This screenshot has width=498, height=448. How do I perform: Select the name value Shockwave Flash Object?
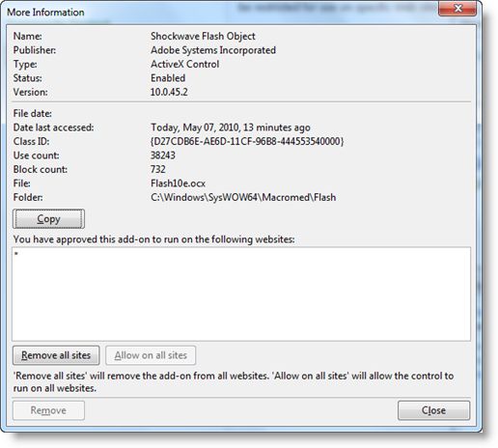(x=203, y=36)
